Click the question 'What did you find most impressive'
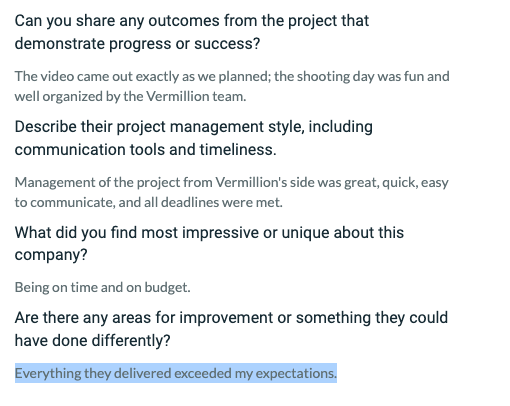 [209, 244]
